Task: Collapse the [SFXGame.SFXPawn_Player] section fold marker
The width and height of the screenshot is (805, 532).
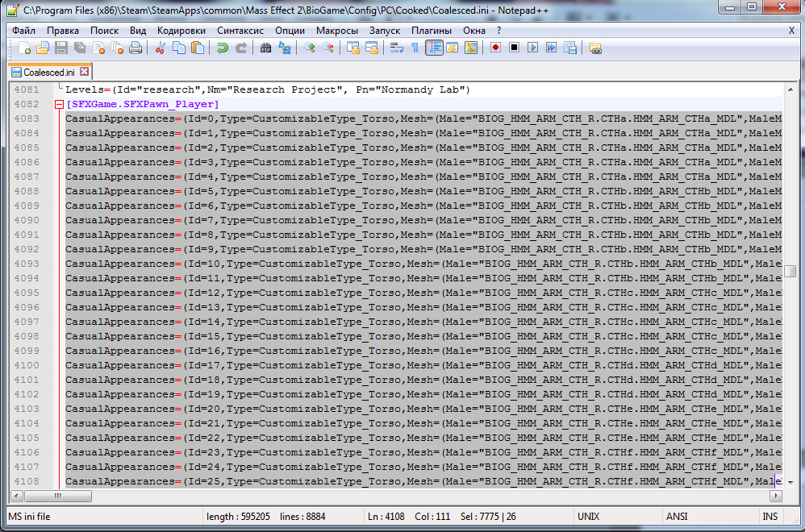Action: (59, 104)
